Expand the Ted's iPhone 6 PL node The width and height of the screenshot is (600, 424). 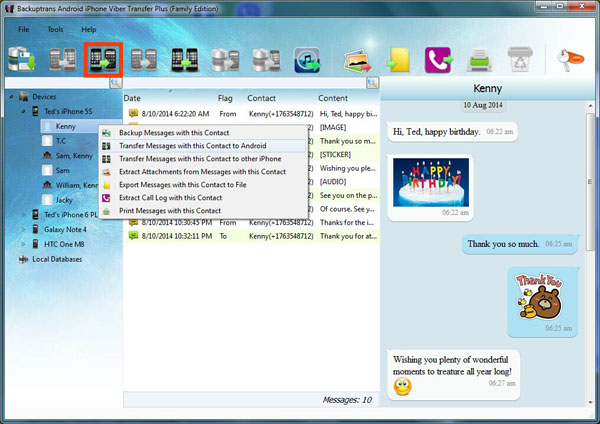pos(23,215)
